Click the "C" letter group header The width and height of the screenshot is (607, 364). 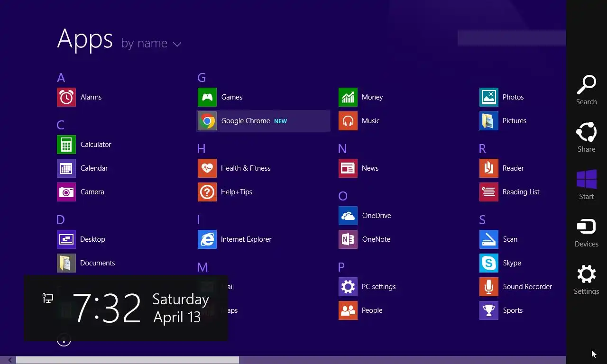61,125
